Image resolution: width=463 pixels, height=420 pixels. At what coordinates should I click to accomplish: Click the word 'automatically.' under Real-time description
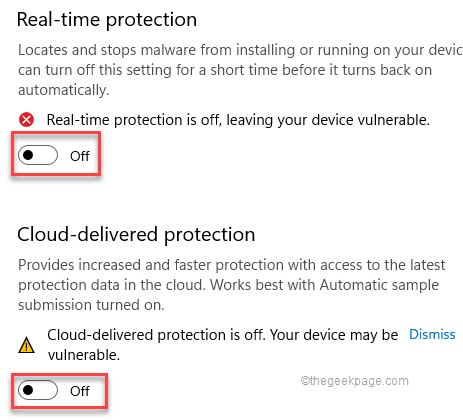[x=64, y=90]
